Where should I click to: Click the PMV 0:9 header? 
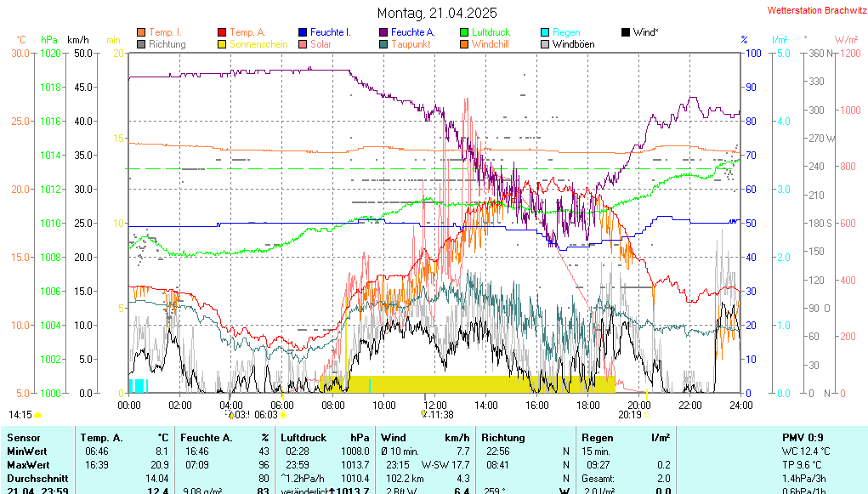tap(802, 437)
